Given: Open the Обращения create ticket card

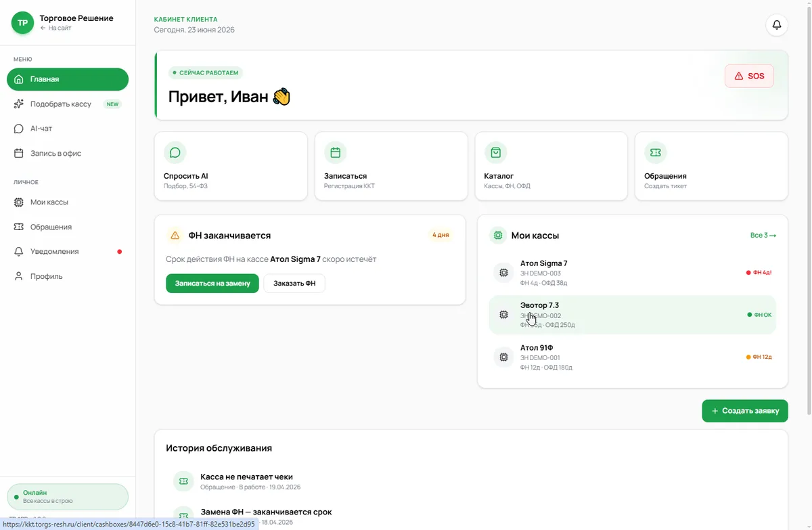Looking at the screenshot, I should point(711,166).
